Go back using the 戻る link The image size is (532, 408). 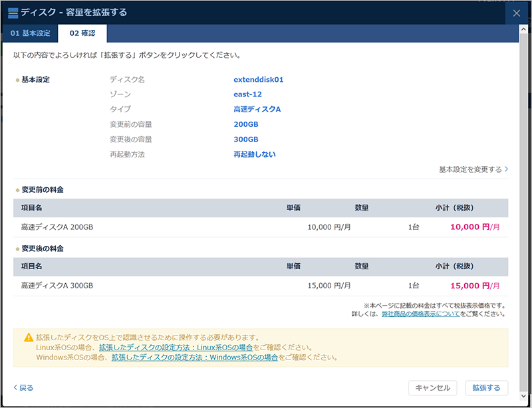[23, 387]
